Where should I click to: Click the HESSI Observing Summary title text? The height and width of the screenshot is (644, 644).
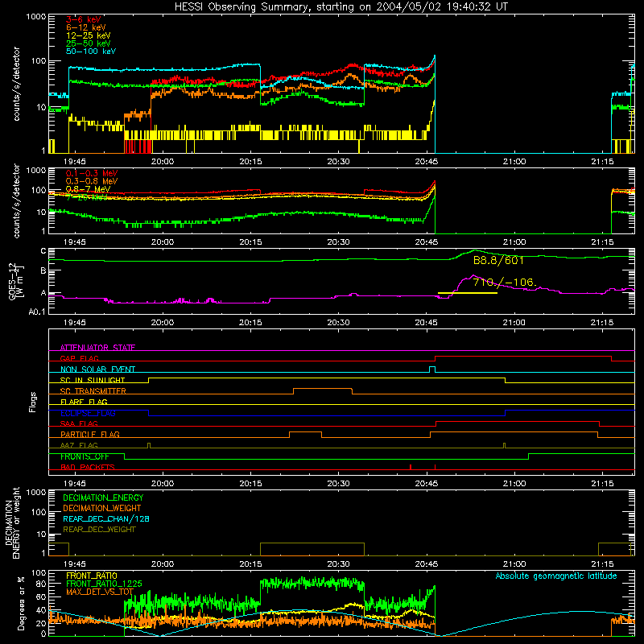(341, 7)
